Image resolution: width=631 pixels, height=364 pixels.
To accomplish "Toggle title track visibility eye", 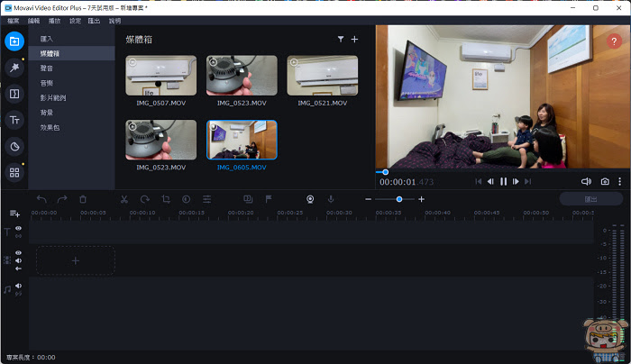I will pyautogui.click(x=19, y=228).
